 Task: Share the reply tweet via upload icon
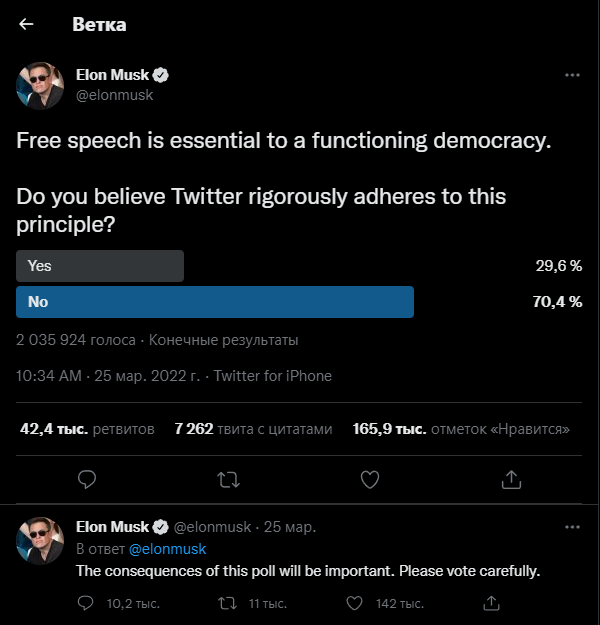coord(491,603)
